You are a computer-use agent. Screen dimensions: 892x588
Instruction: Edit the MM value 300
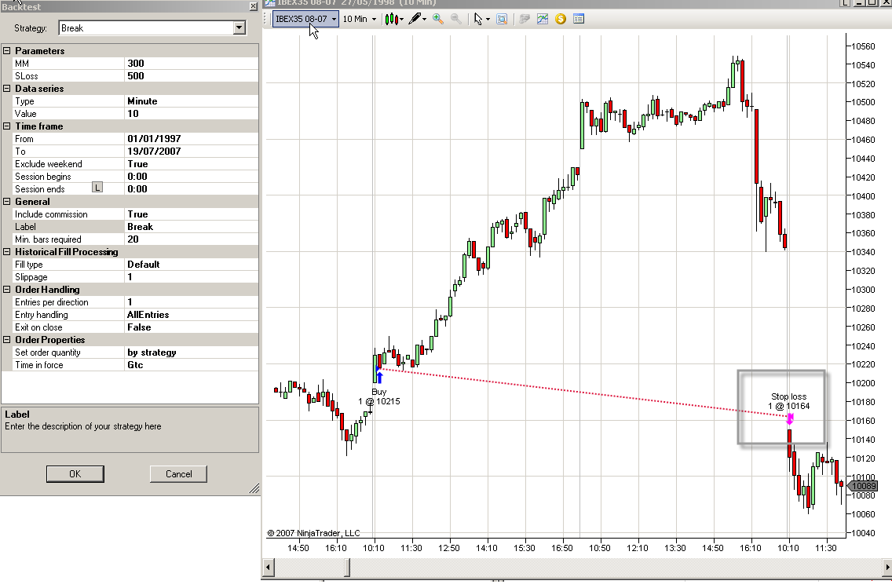[x=191, y=63]
